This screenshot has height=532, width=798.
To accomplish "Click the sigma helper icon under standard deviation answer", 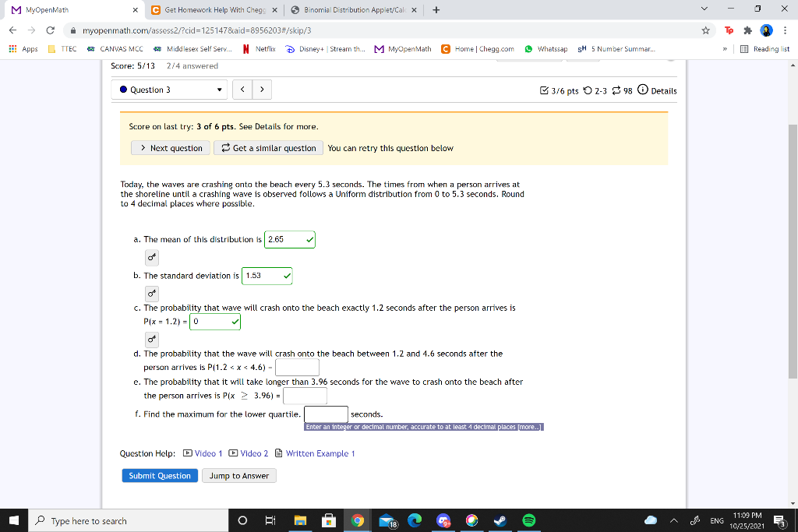I will [151, 294].
